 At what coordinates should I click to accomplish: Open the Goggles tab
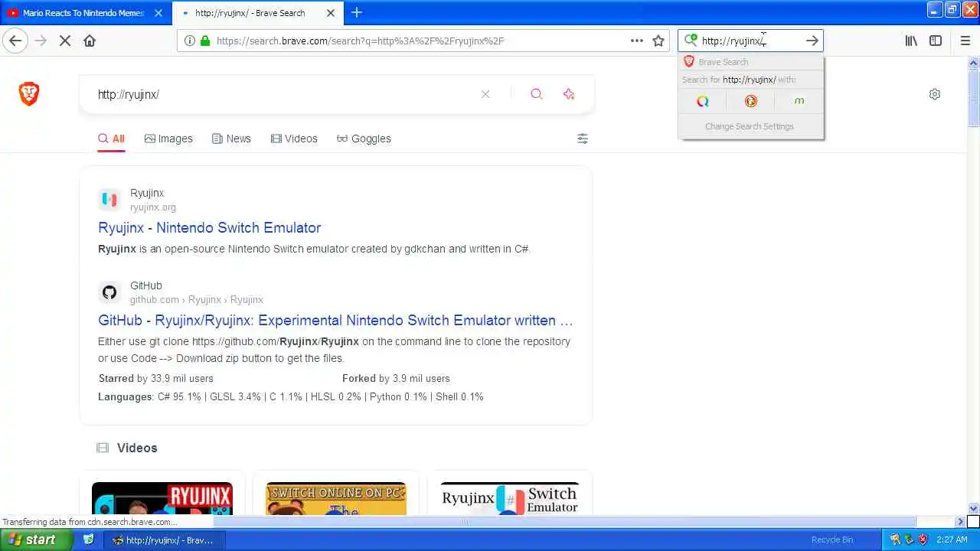coord(364,139)
